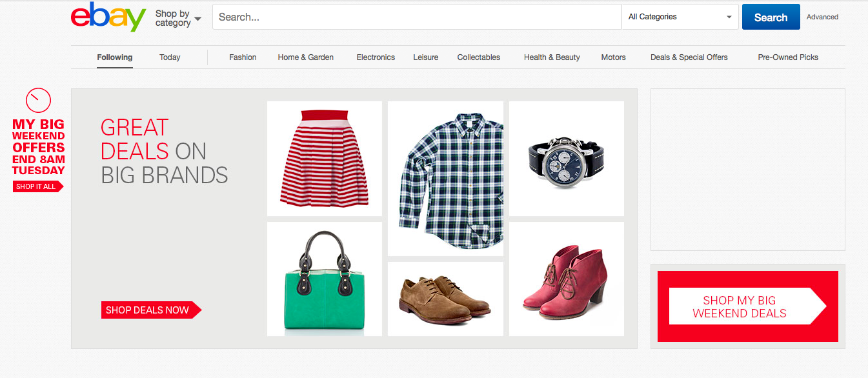
Task: Open the Shop My Big Weekend Deals banner
Action: [747, 306]
